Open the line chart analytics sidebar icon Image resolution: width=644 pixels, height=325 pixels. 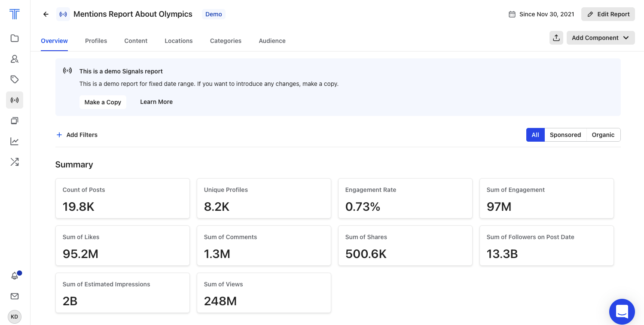(x=15, y=141)
